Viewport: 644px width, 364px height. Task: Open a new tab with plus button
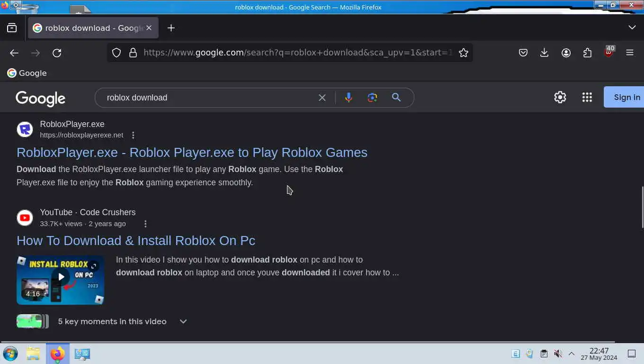(x=171, y=28)
